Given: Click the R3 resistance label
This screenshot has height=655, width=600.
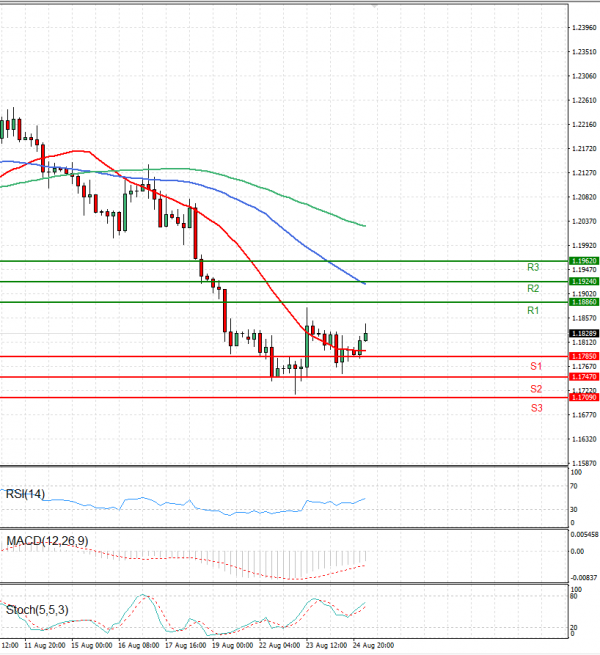Looking at the screenshot, I should coord(533,267).
